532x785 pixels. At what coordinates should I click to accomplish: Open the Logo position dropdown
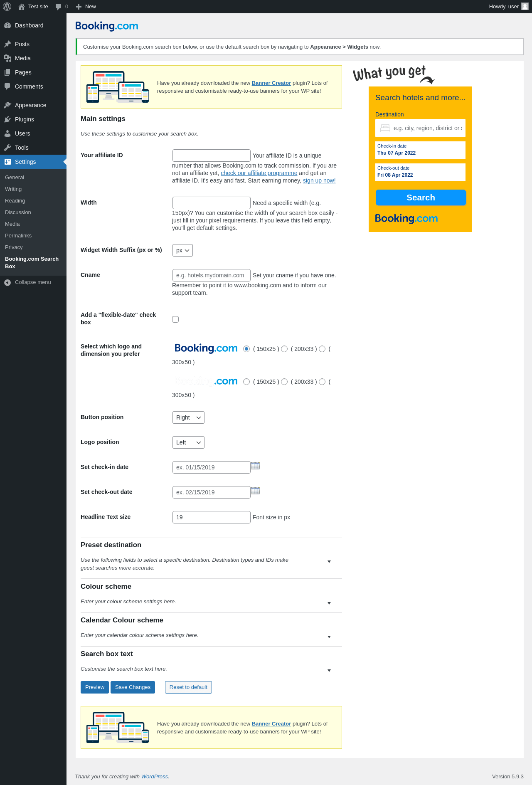tap(188, 442)
